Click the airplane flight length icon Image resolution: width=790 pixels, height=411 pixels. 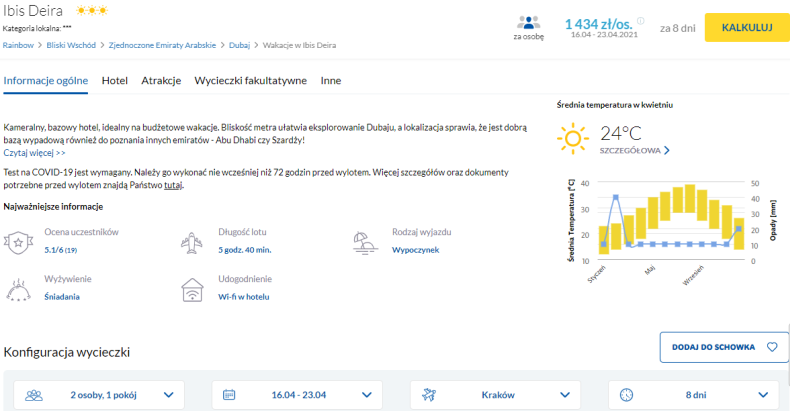(191, 242)
